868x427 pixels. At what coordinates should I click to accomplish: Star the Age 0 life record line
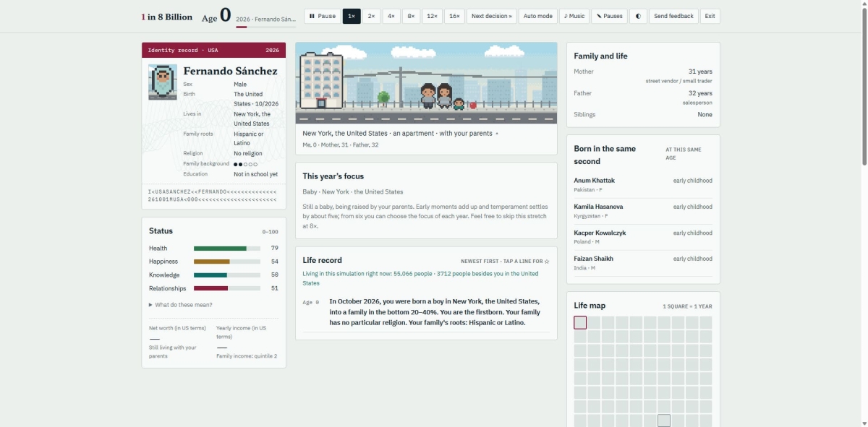426,312
